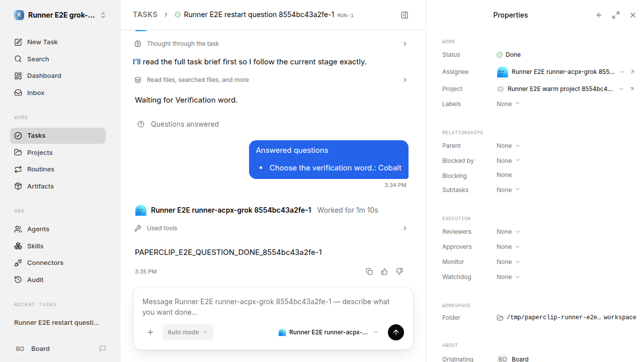Click the Done status value

click(509, 55)
